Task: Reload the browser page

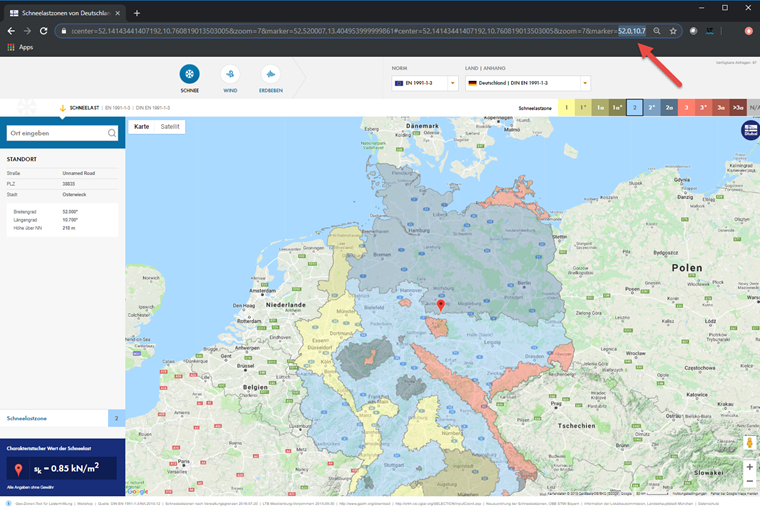Action: coord(44,31)
